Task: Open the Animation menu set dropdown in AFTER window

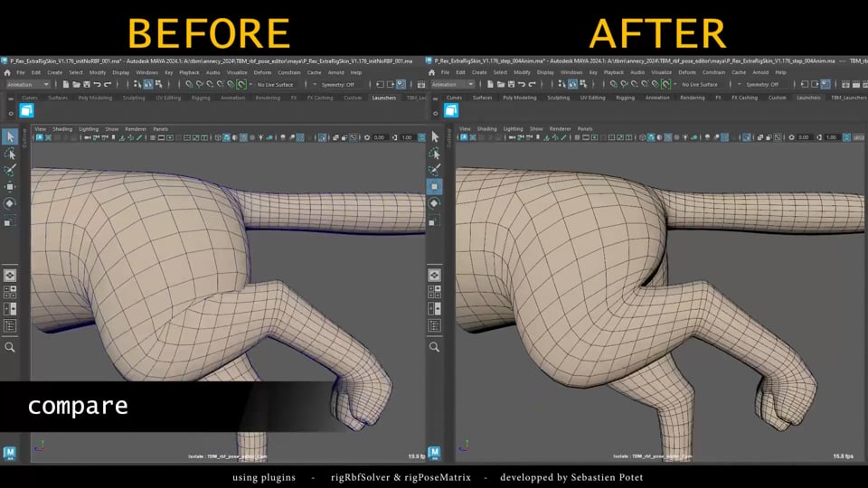Action: (452, 85)
